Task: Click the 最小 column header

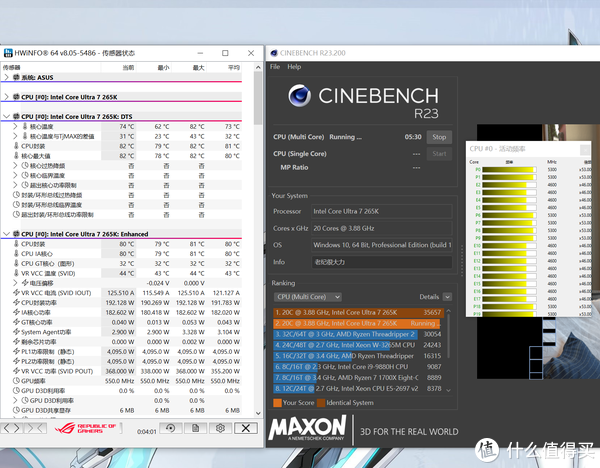Action: [x=163, y=68]
